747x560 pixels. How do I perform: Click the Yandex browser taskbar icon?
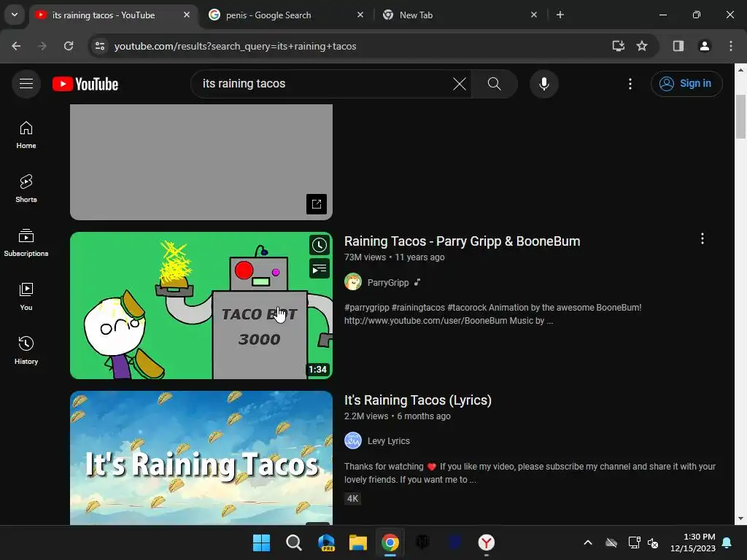pos(486,542)
